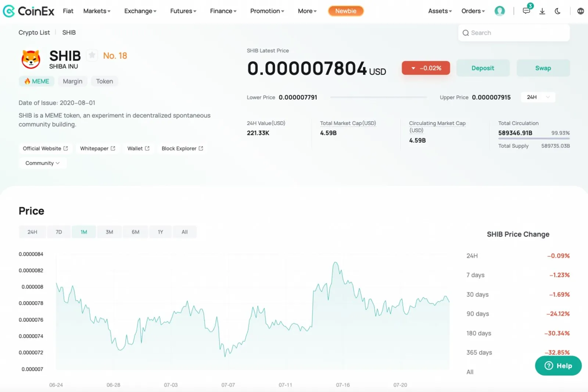The image size is (588, 392).
Task: Click the SHIBA INU coin logo
Action: [x=31, y=59]
